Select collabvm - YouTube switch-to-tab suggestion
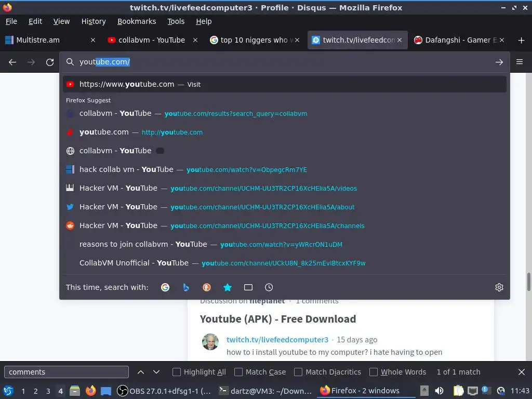This screenshot has width=532, height=399. [284, 151]
